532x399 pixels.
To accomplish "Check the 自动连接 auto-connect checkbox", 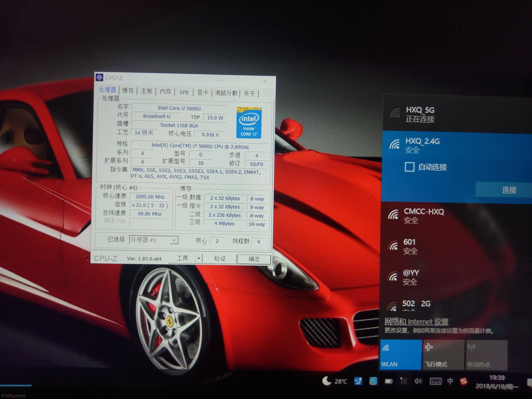I will 409,167.
